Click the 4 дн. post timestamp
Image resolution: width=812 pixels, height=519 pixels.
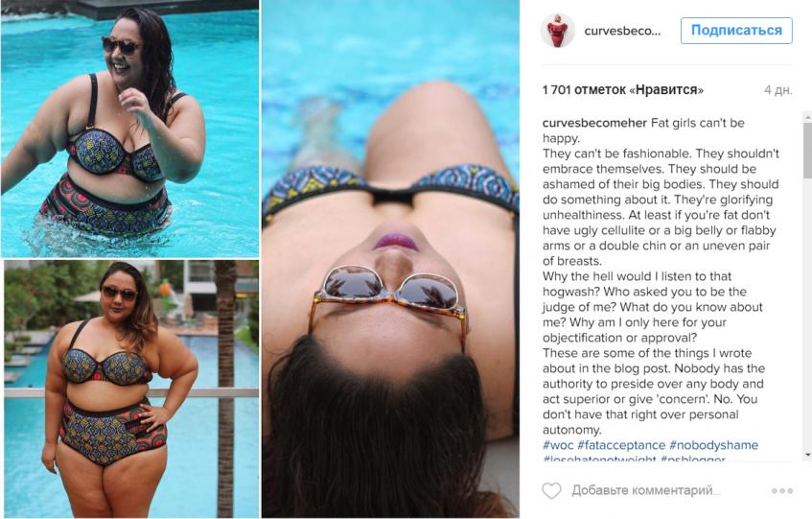(778, 90)
